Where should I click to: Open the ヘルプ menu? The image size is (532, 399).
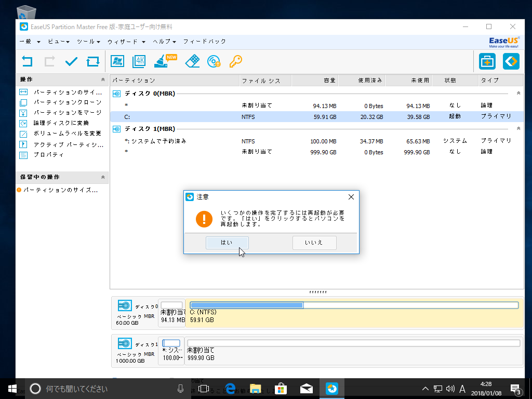click(165, 42)
